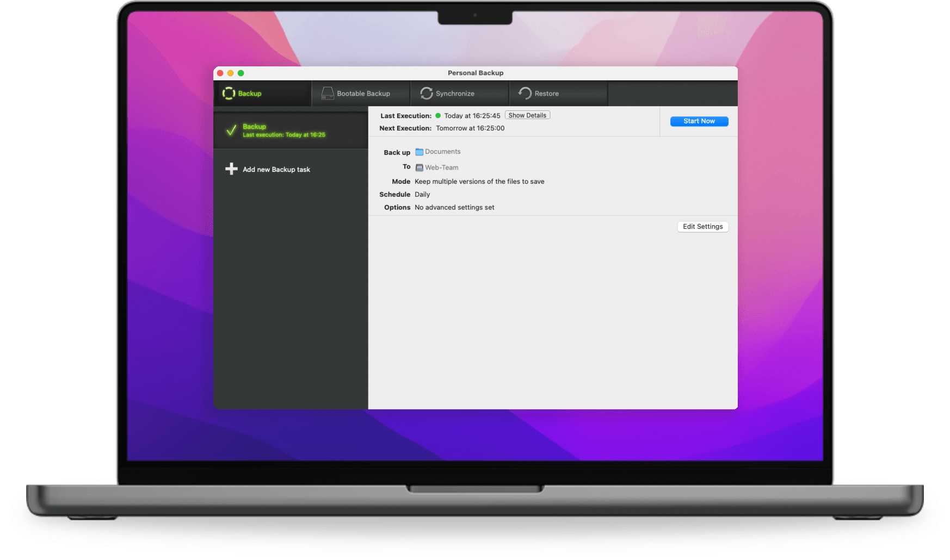Click Show Details button
Image resolution: width=950 pixels, height=560 pixels.
[x=527, y=115]
